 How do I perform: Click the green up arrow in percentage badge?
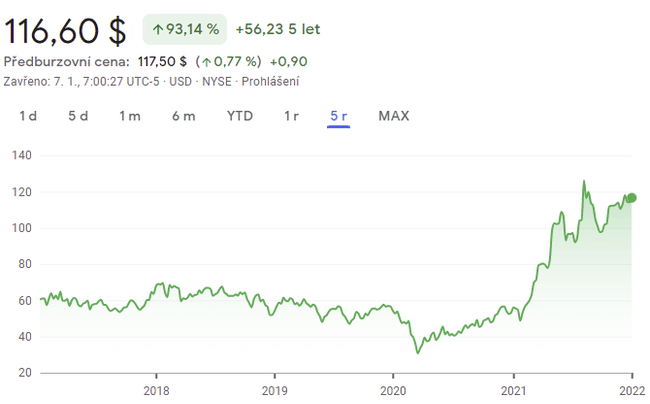click(158, 29)
